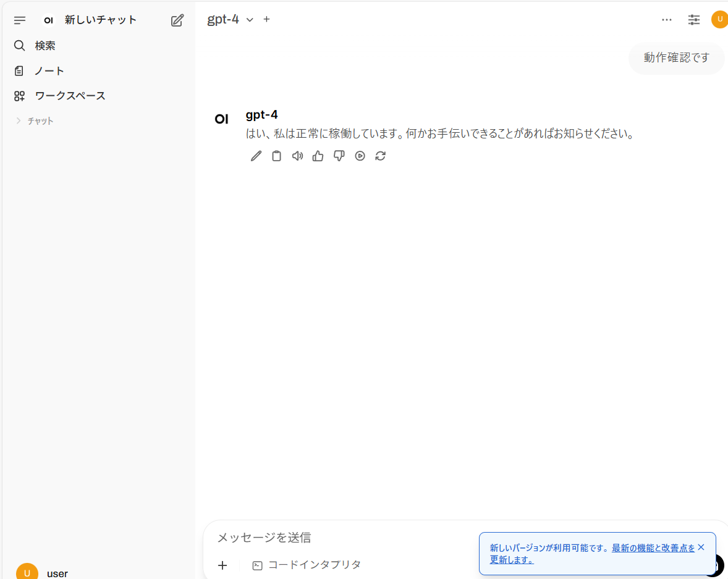This screenshot has height=579, width=728.
Task: Toggle the sidebar with the hamburger icon
Action: [x=20, y=20]
